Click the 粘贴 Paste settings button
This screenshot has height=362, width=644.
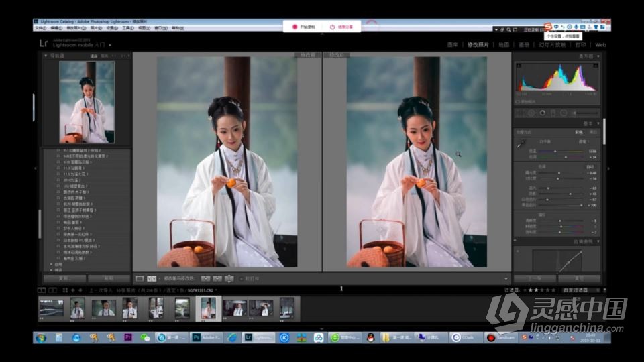[x=109, y=279]
